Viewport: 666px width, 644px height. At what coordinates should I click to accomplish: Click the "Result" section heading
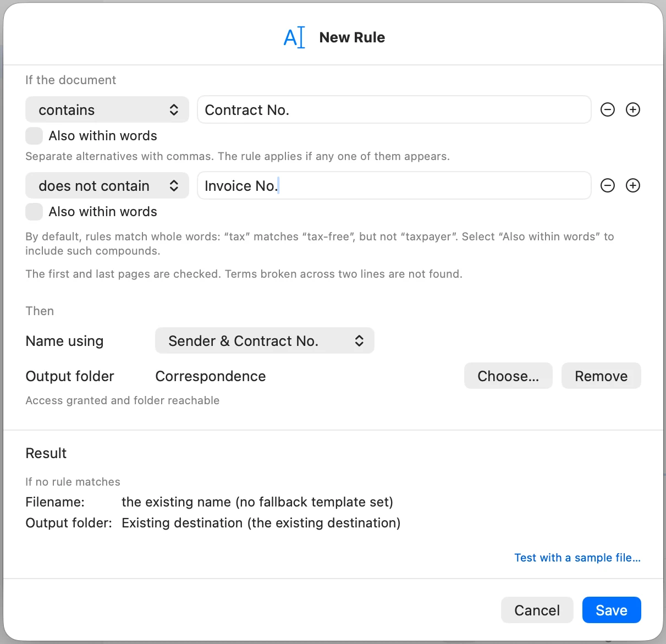[x=46, y=453]
